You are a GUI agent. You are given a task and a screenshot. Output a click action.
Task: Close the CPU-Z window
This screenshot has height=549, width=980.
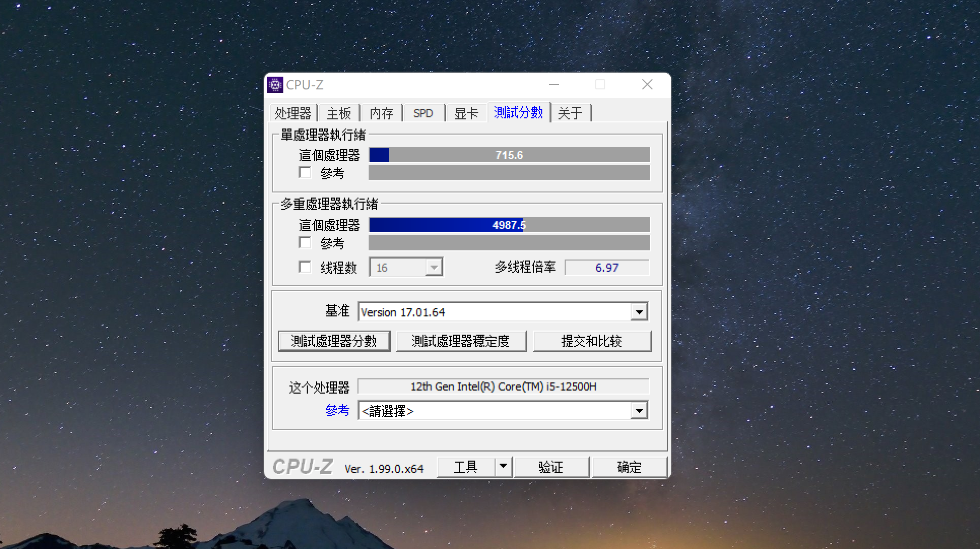(x=647, y=84)
